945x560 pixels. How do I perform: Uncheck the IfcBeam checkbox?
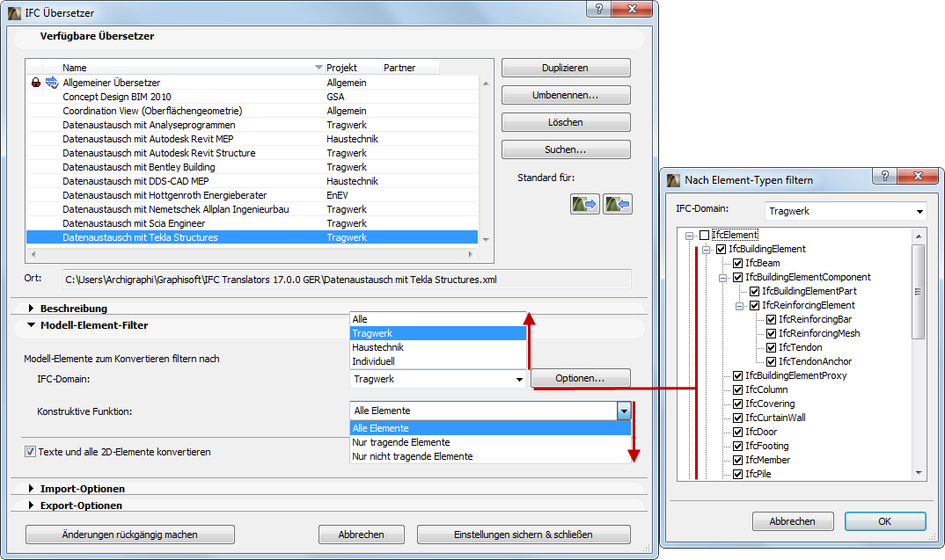point(737,263)
